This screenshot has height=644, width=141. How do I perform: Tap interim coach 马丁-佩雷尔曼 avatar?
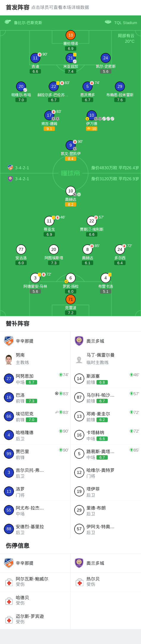[x=79, y=360]
